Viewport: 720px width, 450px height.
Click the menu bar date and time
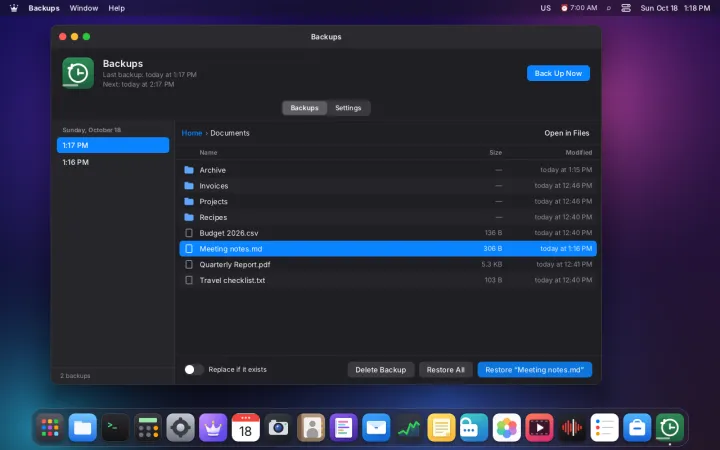tap(675, 8)
